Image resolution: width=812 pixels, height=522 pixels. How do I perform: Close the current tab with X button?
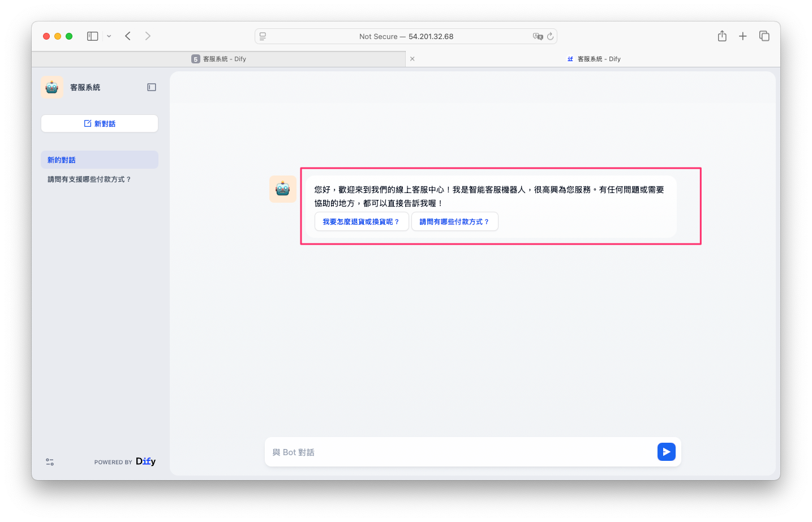[x=412, y=59]
